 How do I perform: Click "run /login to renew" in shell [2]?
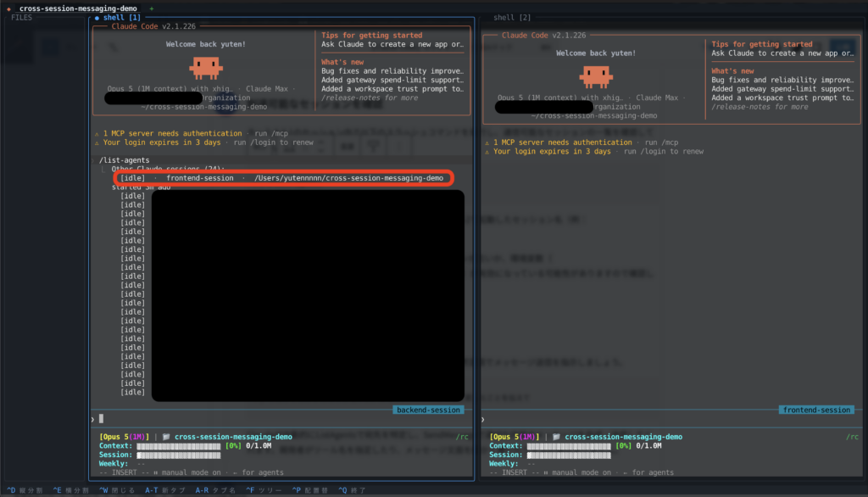coord(664,151)
